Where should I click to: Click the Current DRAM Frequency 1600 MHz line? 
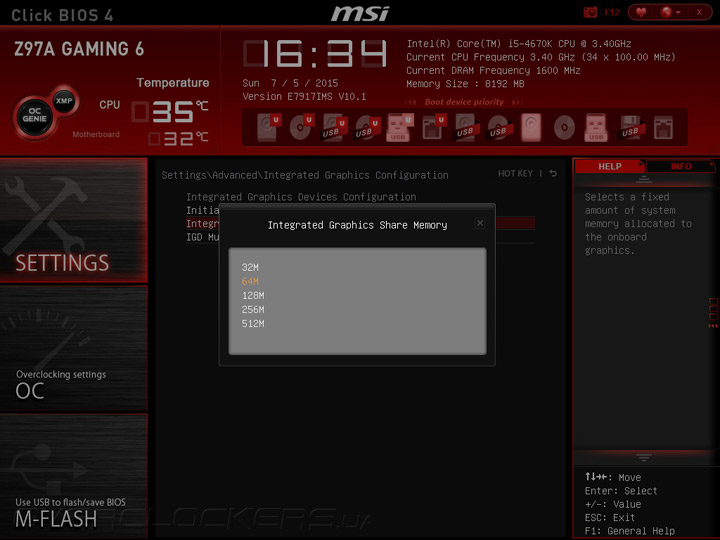pos(493,70)
